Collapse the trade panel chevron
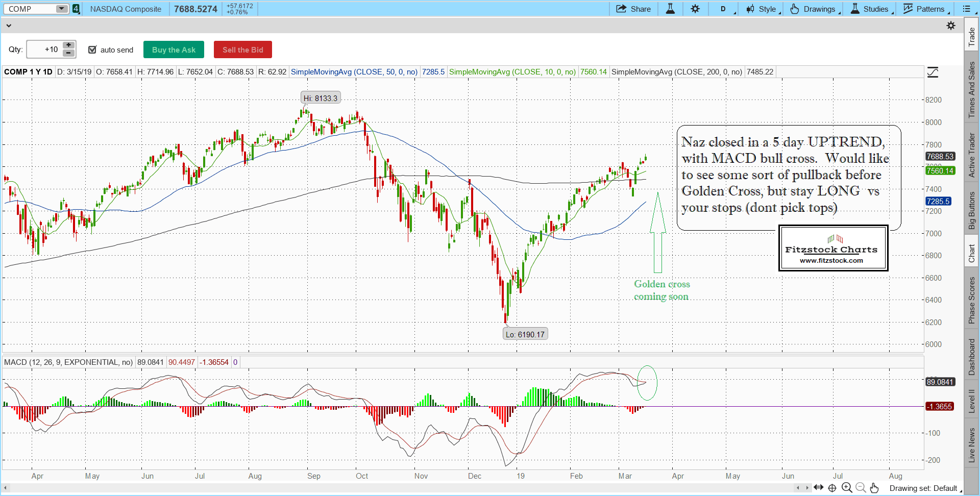The image size is (980, 496). [9, 26]
